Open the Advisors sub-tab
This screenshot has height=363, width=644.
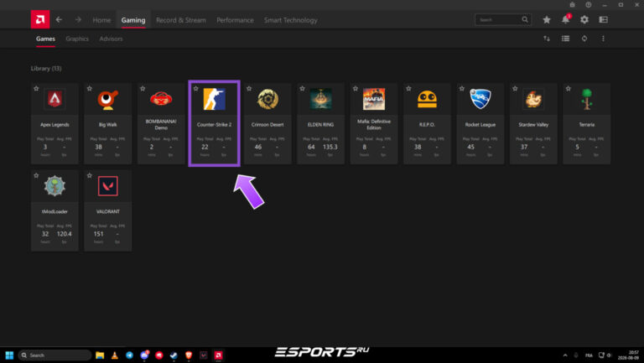(x=111, y=39)
